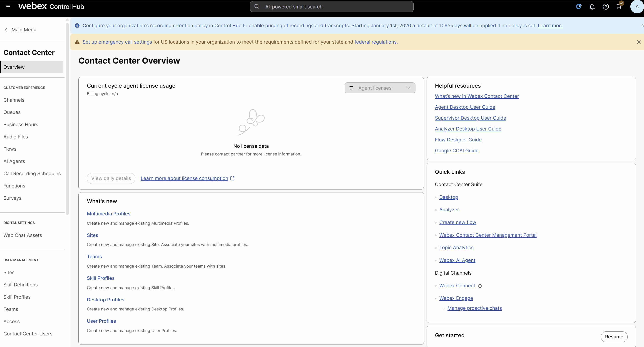Open Manage proactive chats link
The height and width of the screenshot is (347, 644).
pyautogui.click(x=475, y=308)
